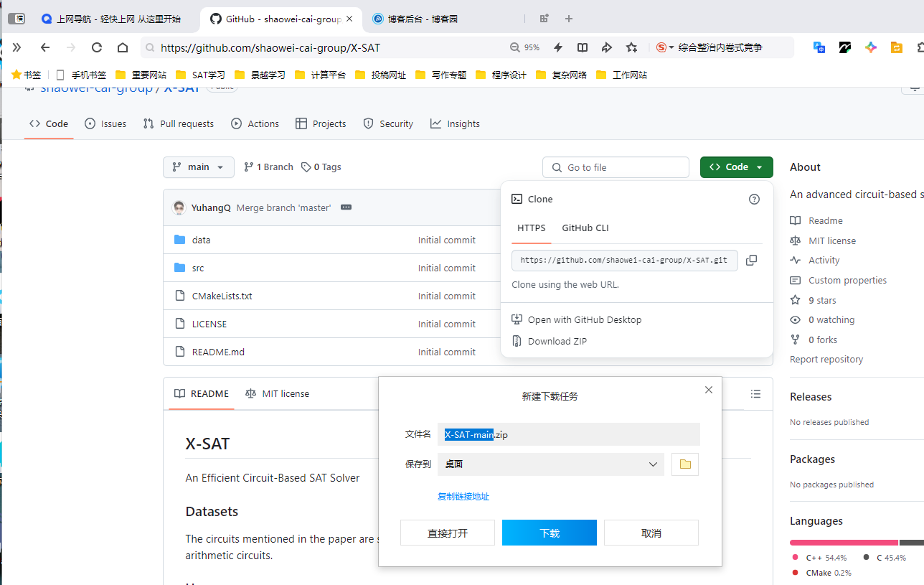Open Pull requests tab

coord(179,123)
